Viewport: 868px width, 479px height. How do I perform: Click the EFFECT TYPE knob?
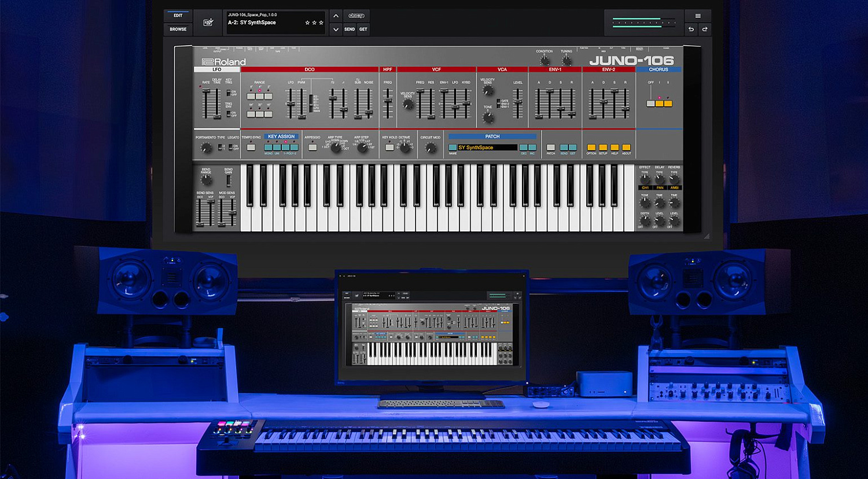645,179
